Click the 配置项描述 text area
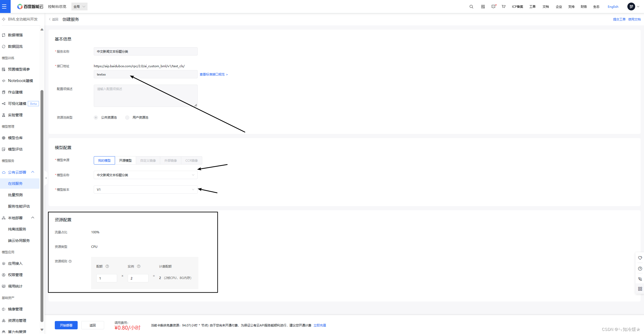 coord(145,96)
